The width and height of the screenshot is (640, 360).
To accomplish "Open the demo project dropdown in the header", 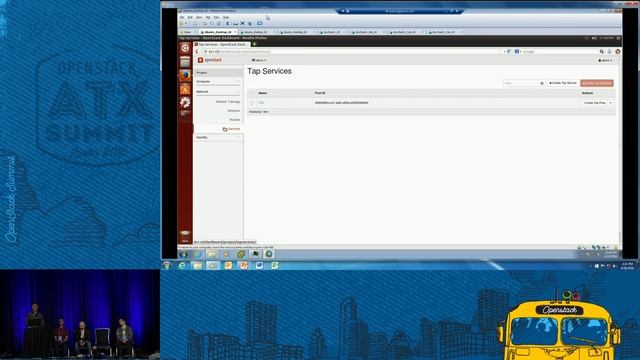I will 259,60.
